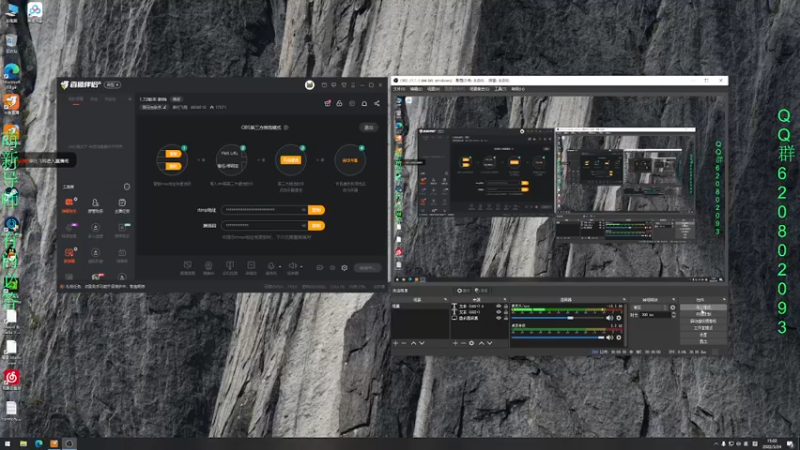Open the scene transition type dropdown in OBS

649,307
